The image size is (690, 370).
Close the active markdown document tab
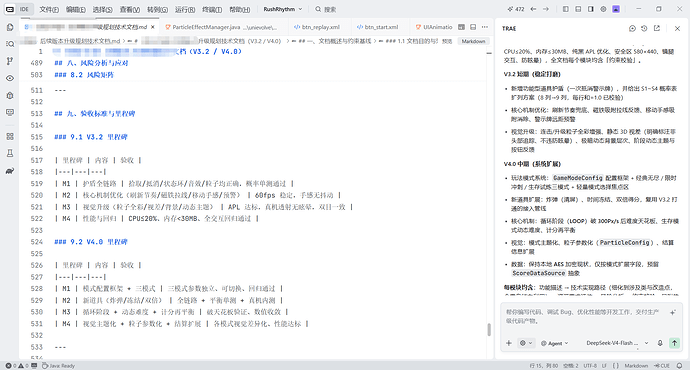point(153,27)
